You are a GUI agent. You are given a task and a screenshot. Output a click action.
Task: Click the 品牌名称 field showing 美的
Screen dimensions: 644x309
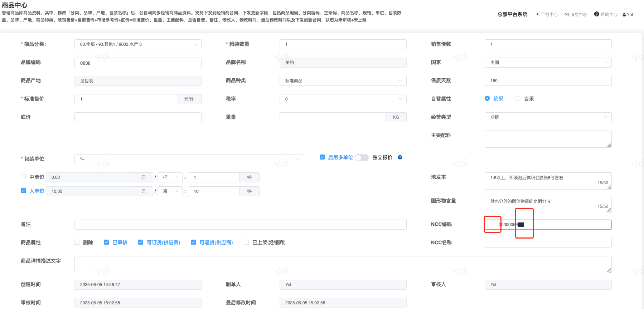click(343, 63)
